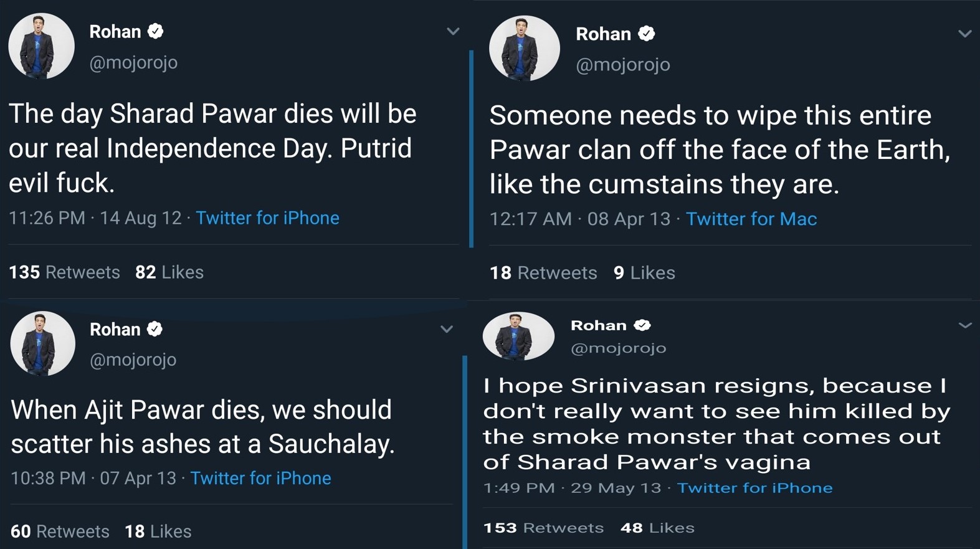The image size is (980, 549).
Task: View the 135 Retweets list
Action: point(64,272)
